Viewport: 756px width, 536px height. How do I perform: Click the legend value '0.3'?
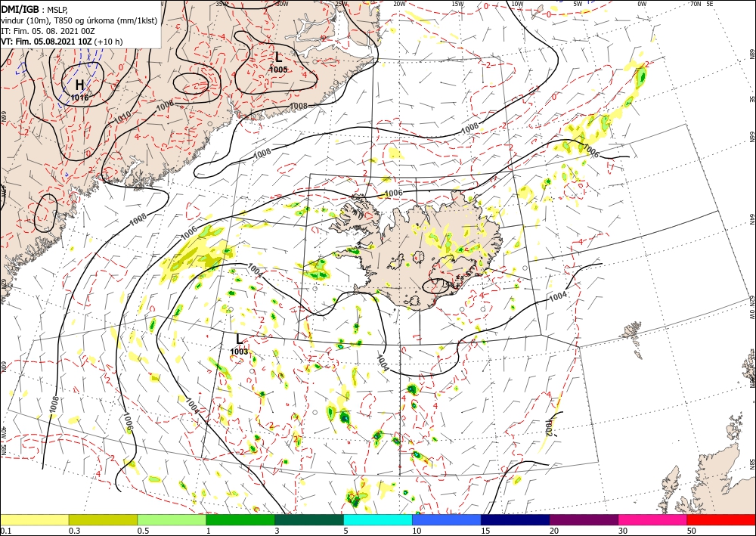[74, 531]
